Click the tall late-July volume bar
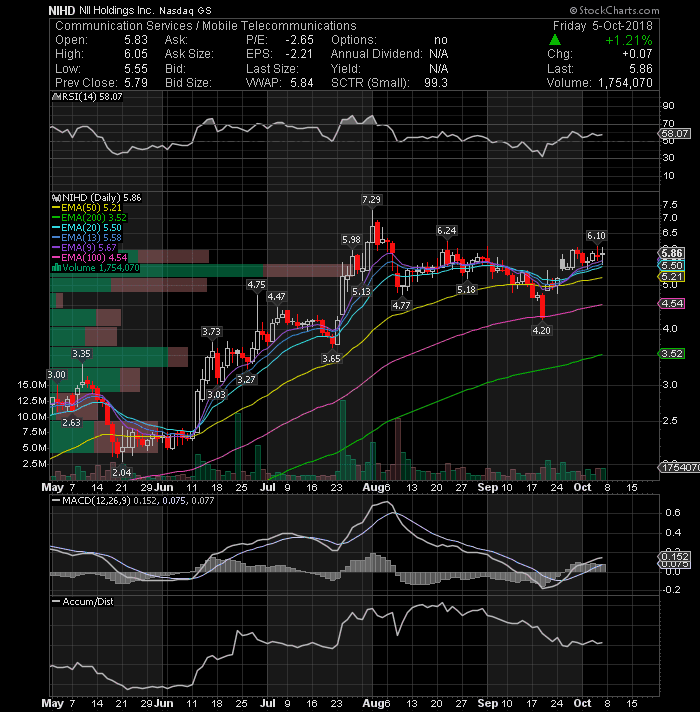Viewport: 700px width, 712px height. point(343,440)
